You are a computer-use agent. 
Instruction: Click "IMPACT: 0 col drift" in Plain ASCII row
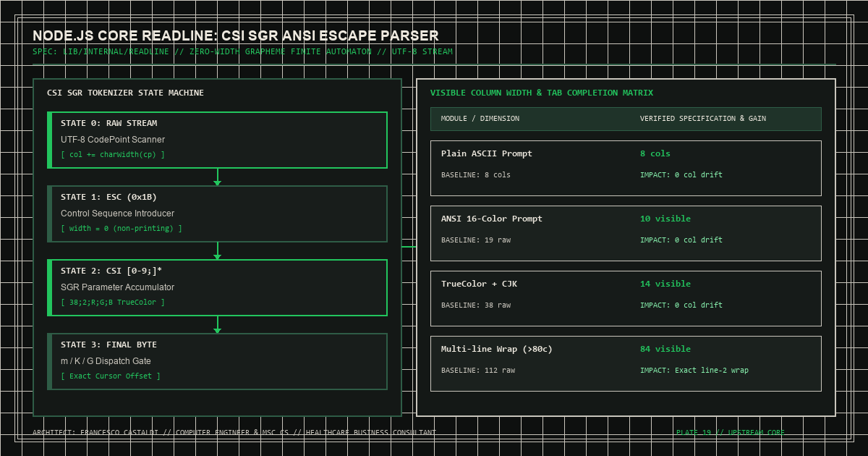pos(681,175)
